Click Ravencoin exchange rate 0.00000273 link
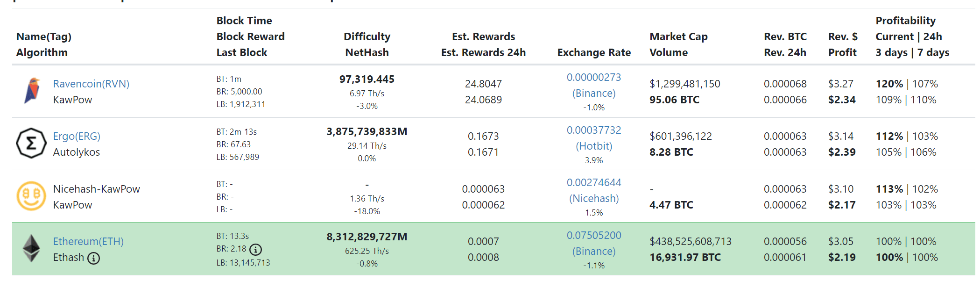The width and height of the screenshot is (980, 281). (594, 77)
